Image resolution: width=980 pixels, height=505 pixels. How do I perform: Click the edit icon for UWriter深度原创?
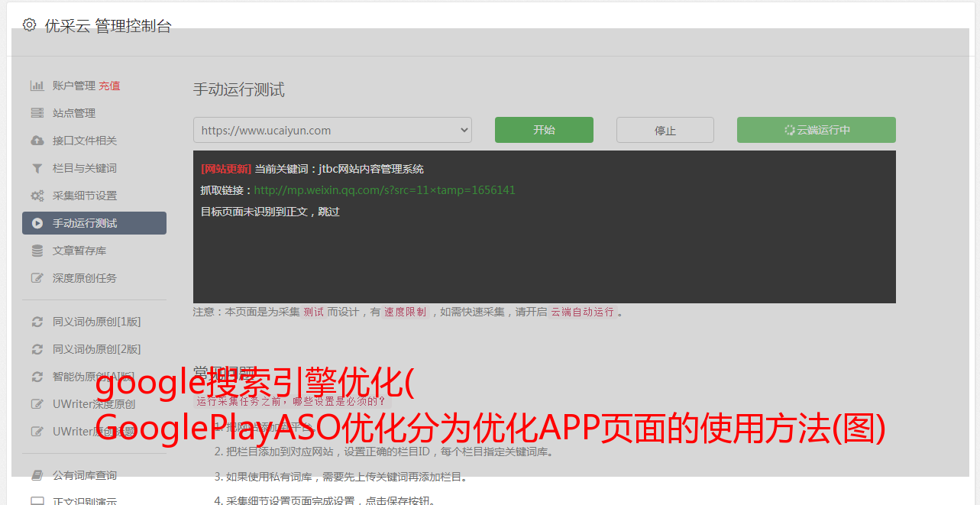pos(37,404)
